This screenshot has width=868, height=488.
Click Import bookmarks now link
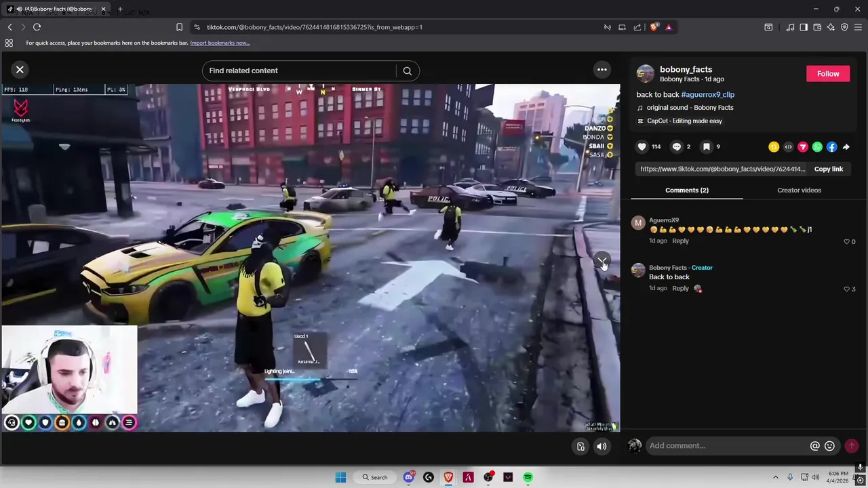pos(220,43)
